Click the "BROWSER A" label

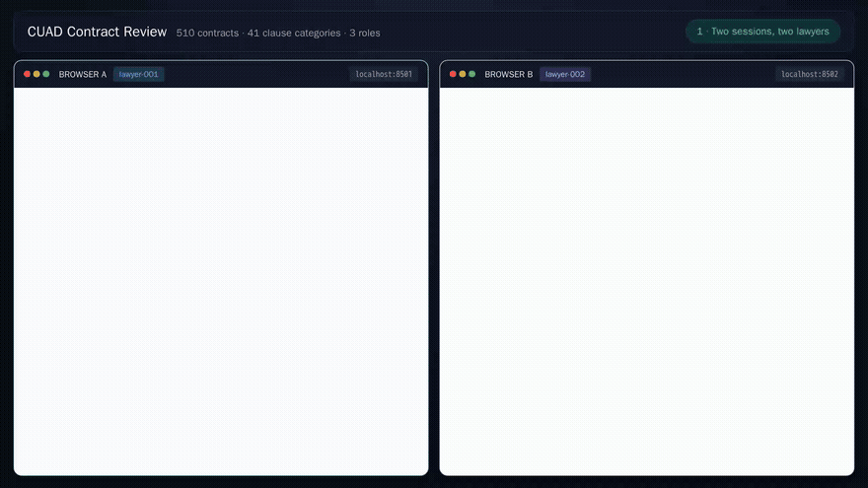tap(83, 74)
